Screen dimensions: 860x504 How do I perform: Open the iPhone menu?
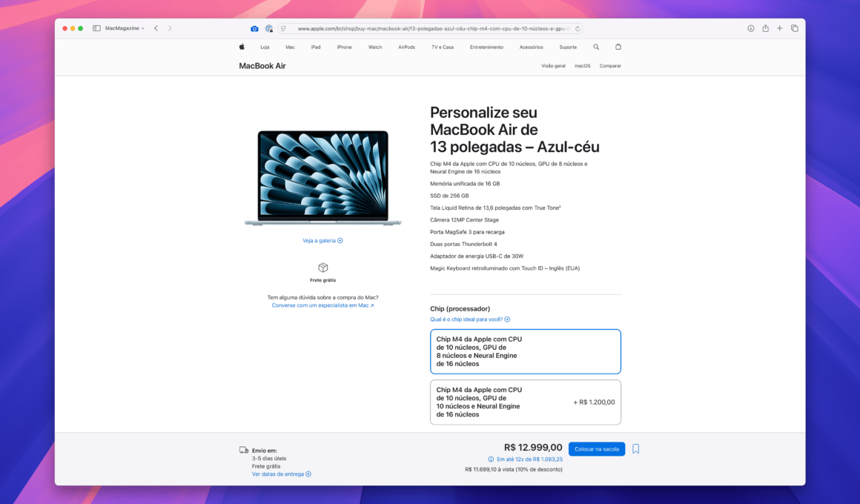pyautogui.click(x=345, y=47)
